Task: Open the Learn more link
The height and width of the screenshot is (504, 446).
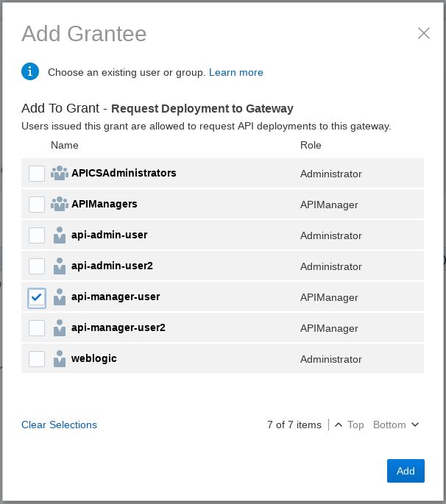Action: tap(236, 72)
